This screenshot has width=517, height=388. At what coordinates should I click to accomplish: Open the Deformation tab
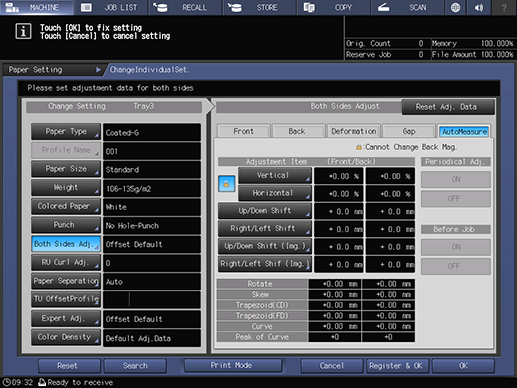coord(354,131)
